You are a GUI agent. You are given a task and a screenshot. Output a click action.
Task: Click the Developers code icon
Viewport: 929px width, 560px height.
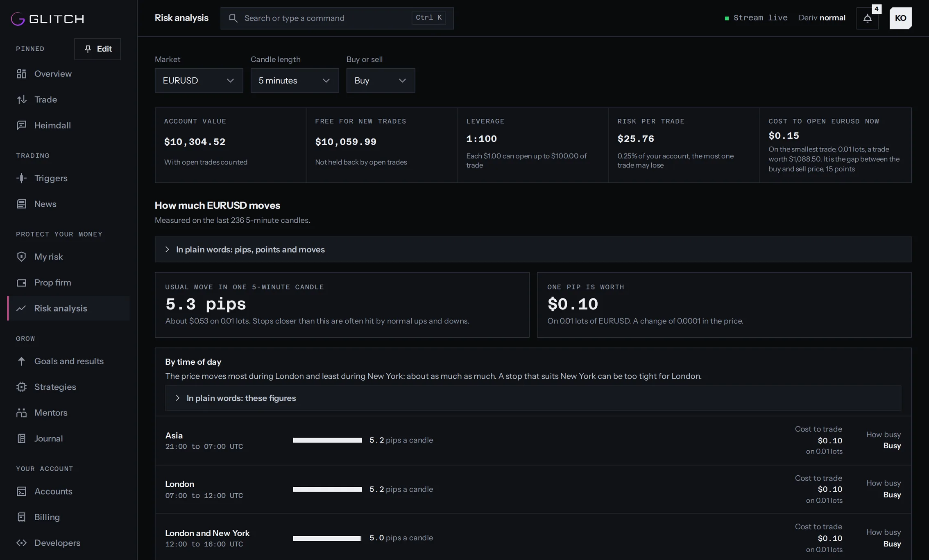tap(21, 543)
